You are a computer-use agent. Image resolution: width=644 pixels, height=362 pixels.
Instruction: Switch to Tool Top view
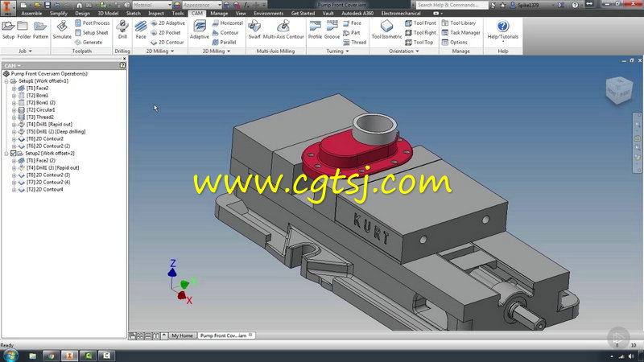(x=419, y=42)
